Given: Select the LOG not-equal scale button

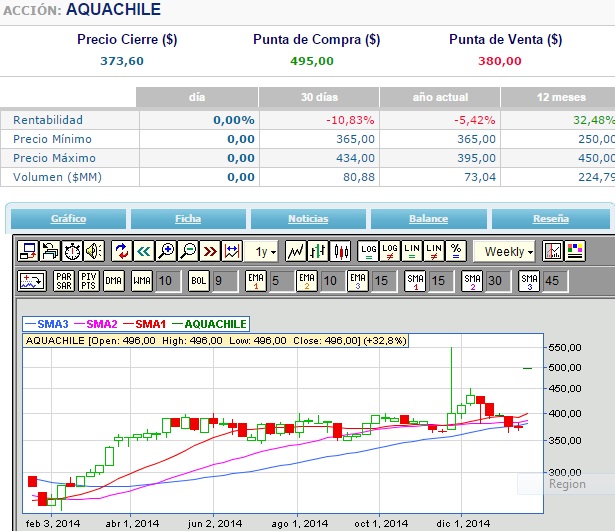Looking at the screenshot, I should (390, 251).
